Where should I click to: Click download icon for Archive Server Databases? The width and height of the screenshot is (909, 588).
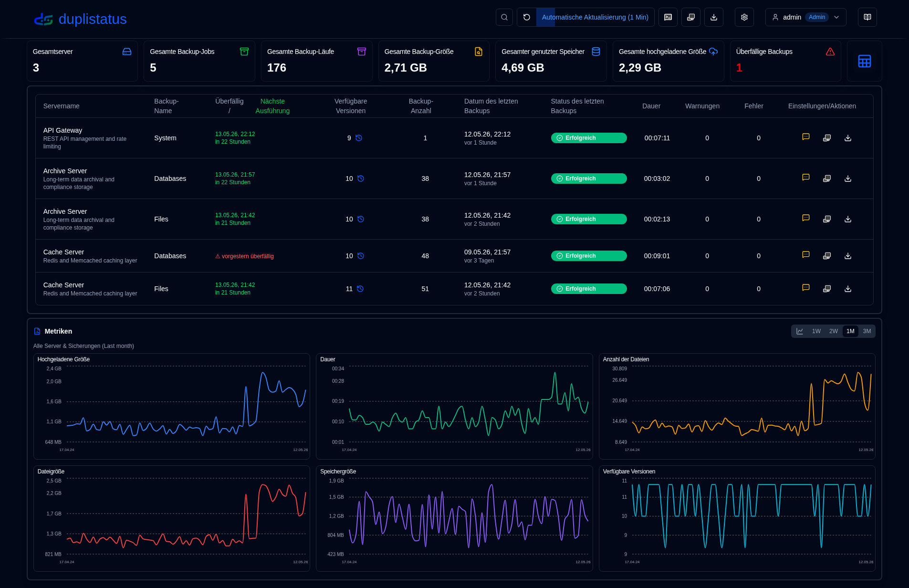tap(848, 178)
